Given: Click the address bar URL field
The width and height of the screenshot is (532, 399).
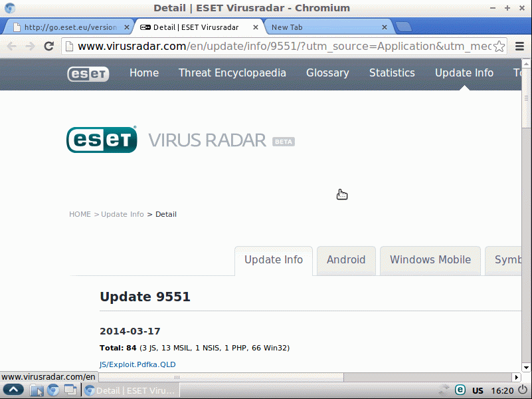Looking at the screenshot, I should (284, 46).
